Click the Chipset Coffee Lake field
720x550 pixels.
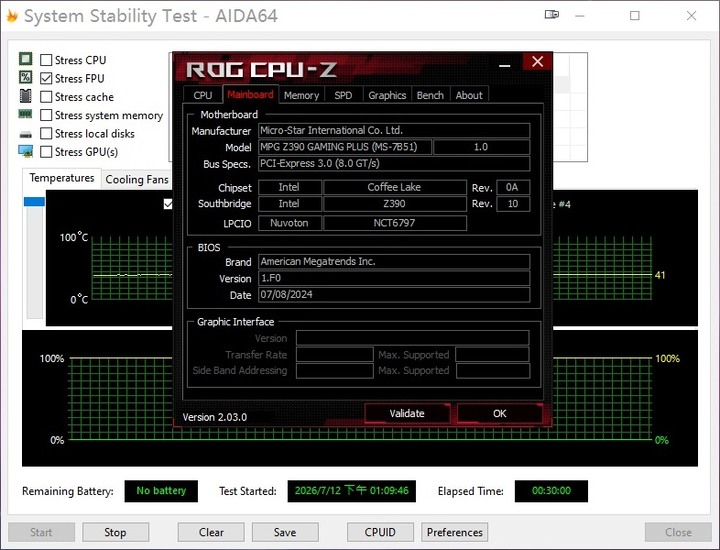pyautogui.click(x=395, y=187)
